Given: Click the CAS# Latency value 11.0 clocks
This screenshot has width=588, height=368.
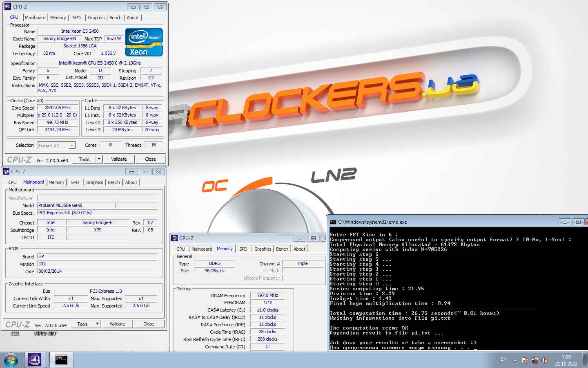Looking at the screenshot, I should click(x=267, y=310).
